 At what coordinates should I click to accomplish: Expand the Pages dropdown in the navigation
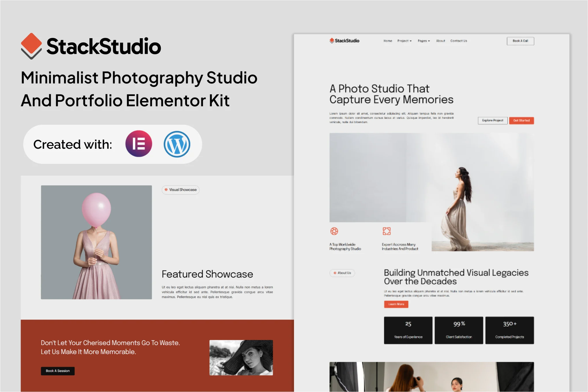(x=423, y=41)
